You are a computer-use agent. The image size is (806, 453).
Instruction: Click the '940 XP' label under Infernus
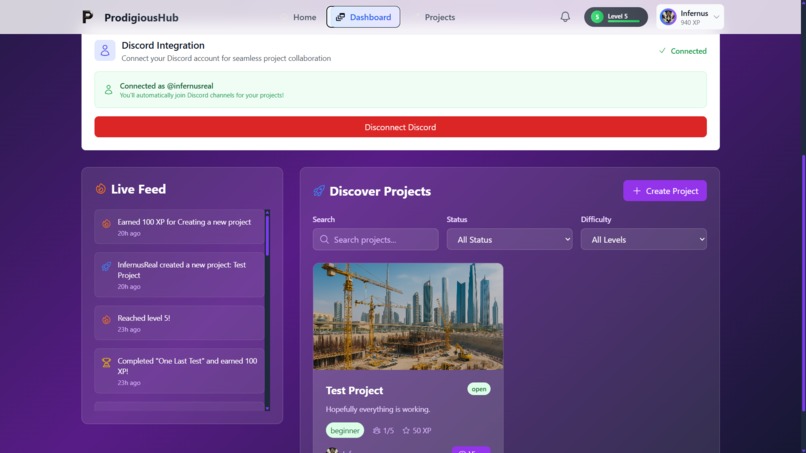tap(690, 23)
